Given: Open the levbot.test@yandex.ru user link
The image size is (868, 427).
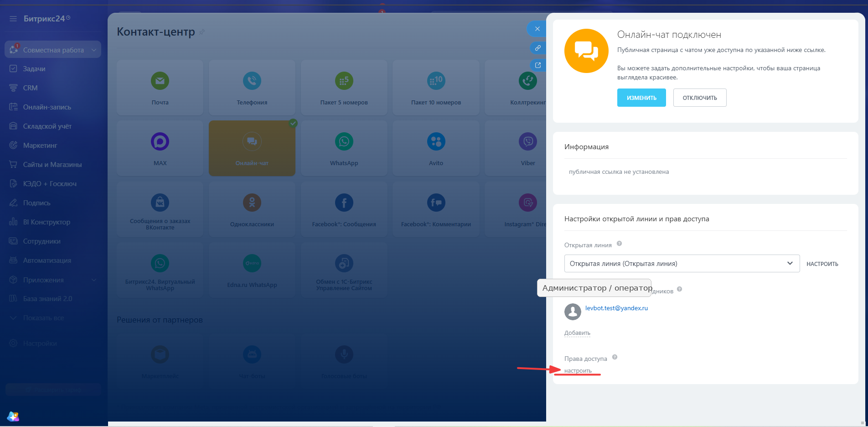Looking at the screenshot, I should coord(616,308).
